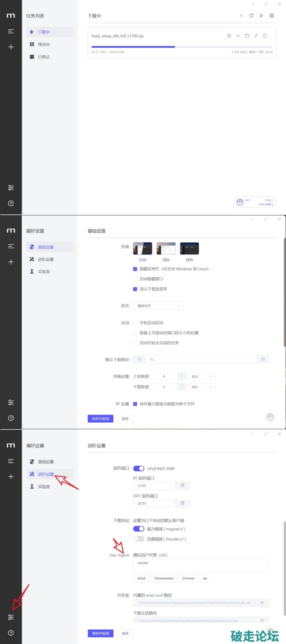Viewport: 286px width, 644px height.
Task: Enable the 迅雷链接 thunder:// toggle
Action: (x=139, y=539)
